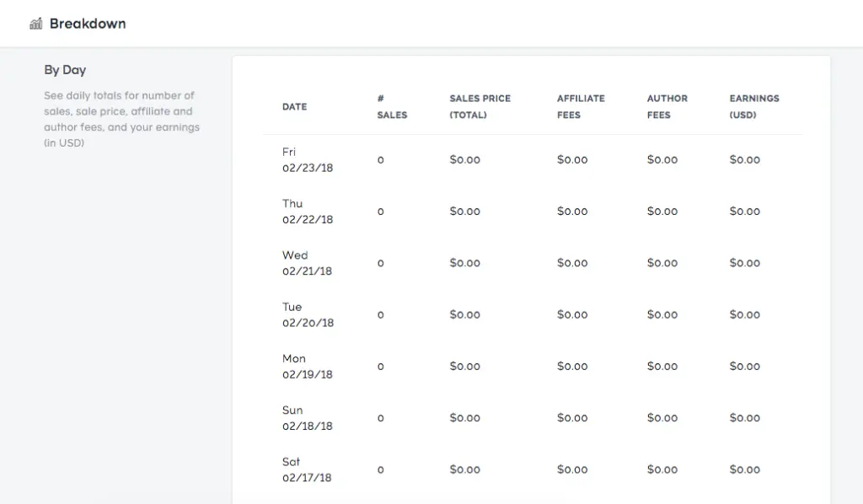
Task: Select the Breakdown section heading
Action: [x=88, y=24]
